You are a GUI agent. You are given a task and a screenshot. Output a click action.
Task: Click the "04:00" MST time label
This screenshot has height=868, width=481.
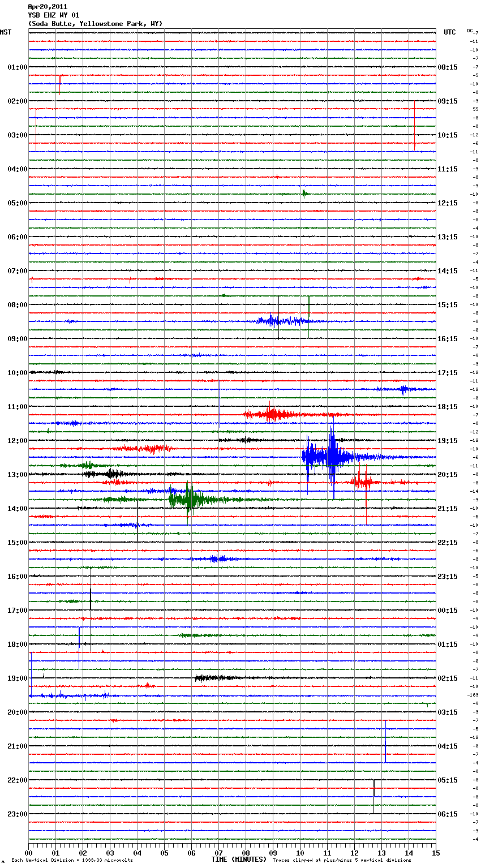(18, 169)
